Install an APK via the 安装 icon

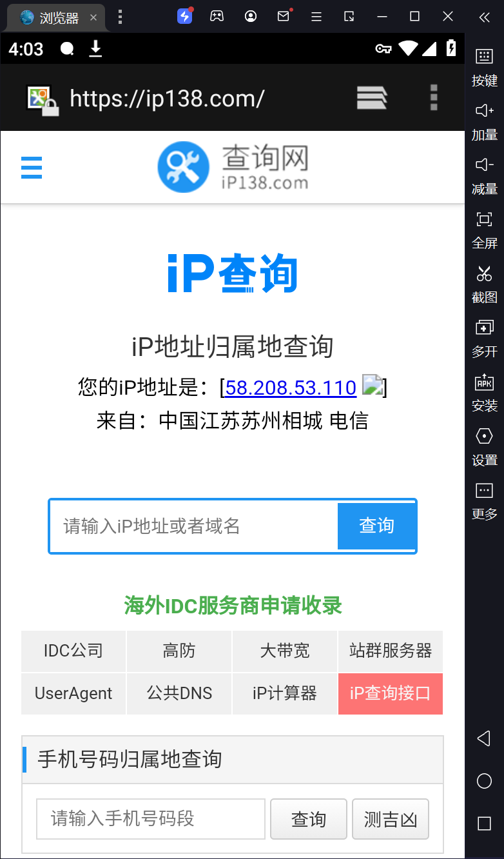pos(484,392)
